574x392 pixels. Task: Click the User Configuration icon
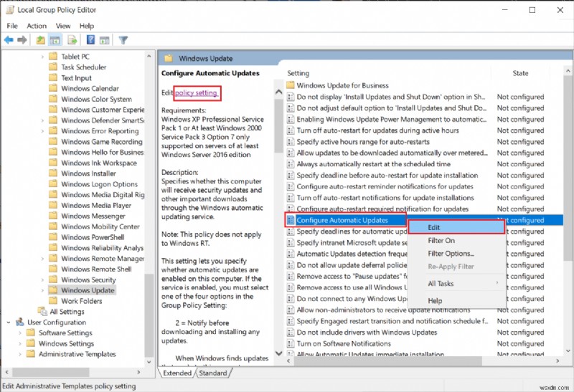click(x=20, y=322)
